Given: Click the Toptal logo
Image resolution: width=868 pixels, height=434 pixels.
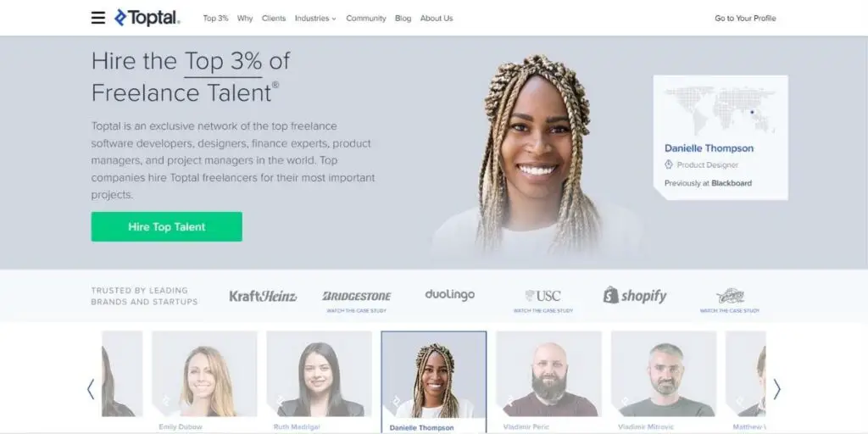Looking at the screenshot, I should coord(147,18).
